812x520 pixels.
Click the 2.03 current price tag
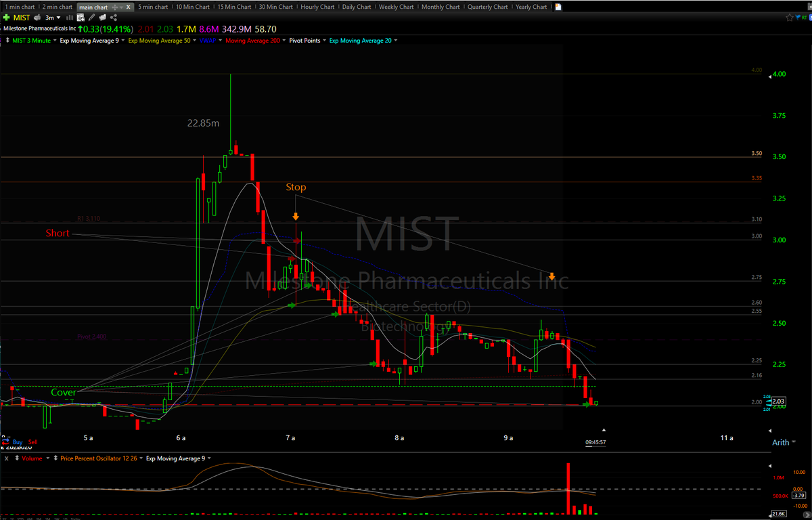777,401
